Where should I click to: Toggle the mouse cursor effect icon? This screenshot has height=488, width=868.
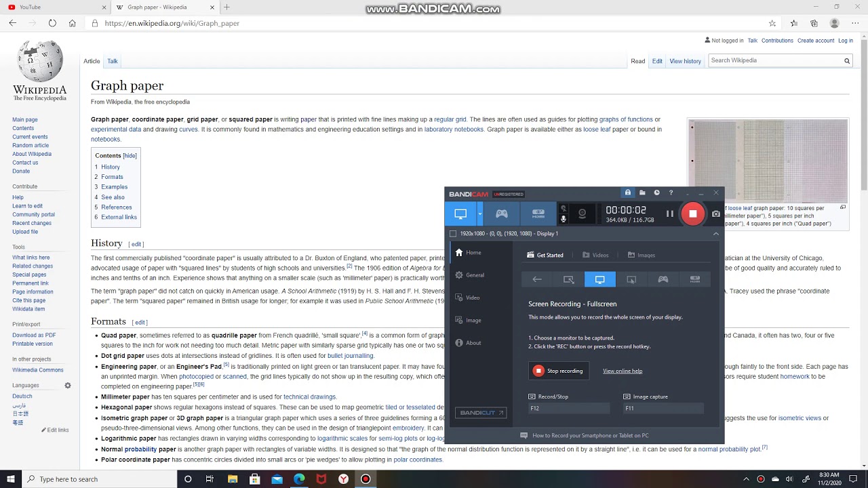(563, 208)
